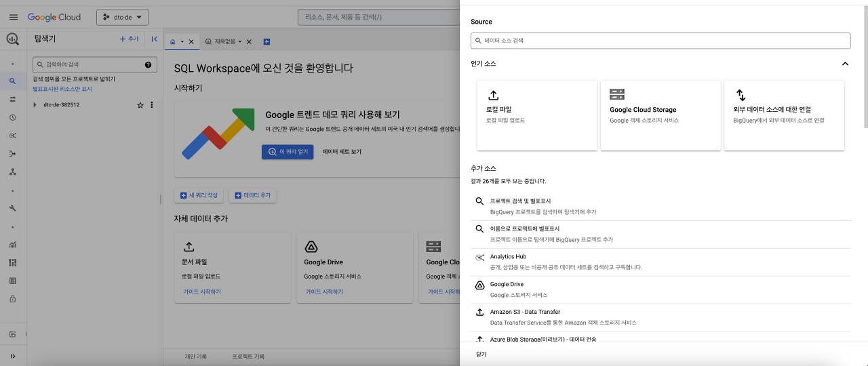Open the BigQuery product icon in sidebar

(x=13, y=39)
